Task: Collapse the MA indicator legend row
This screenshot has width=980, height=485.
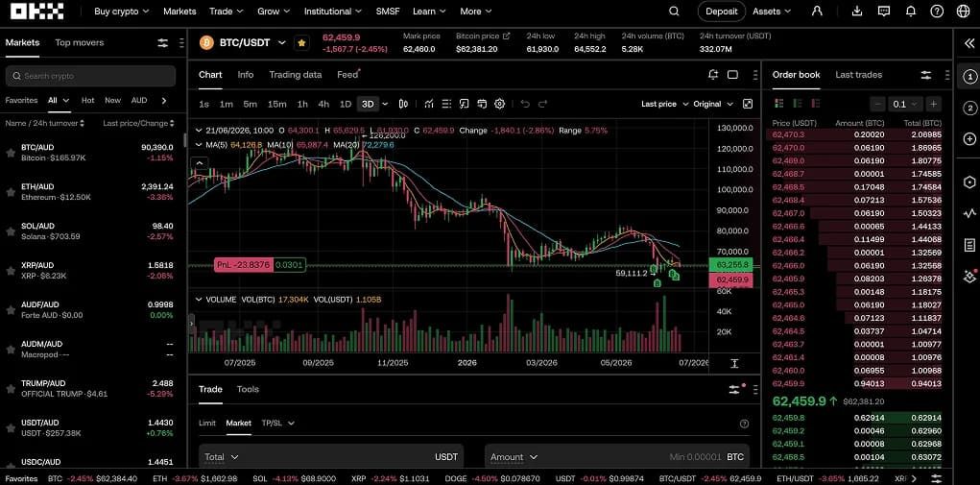Action: [x=199, y=144]
